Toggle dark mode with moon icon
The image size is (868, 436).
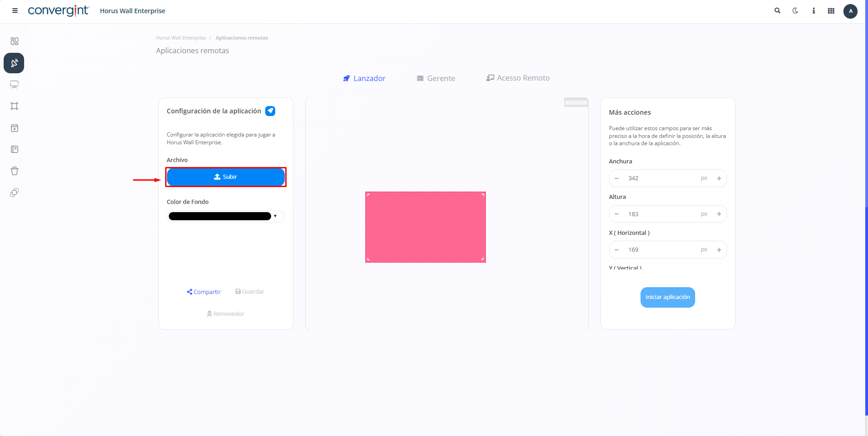click(x=795, y=11)
